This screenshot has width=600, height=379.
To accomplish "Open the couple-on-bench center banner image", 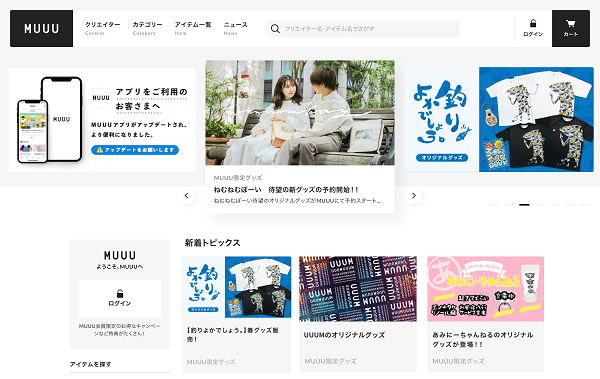I will (300, 113).
